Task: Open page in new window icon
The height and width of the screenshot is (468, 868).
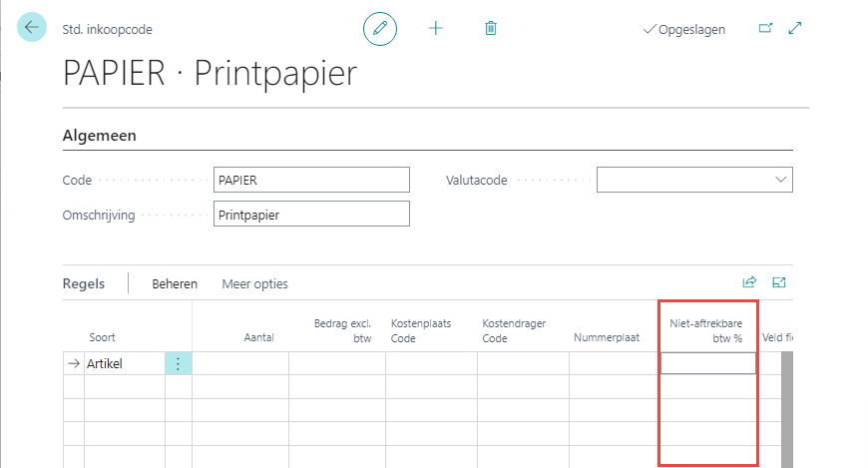Action: coord(765,29)
